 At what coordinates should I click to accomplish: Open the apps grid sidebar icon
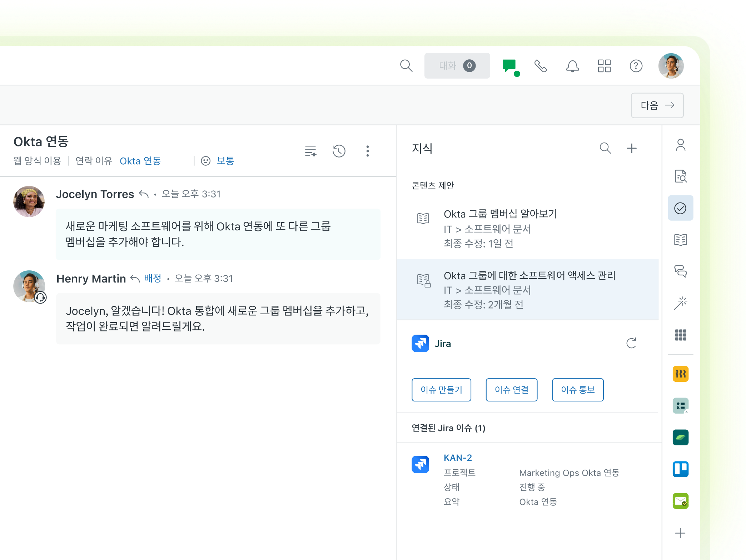point(681,335)
